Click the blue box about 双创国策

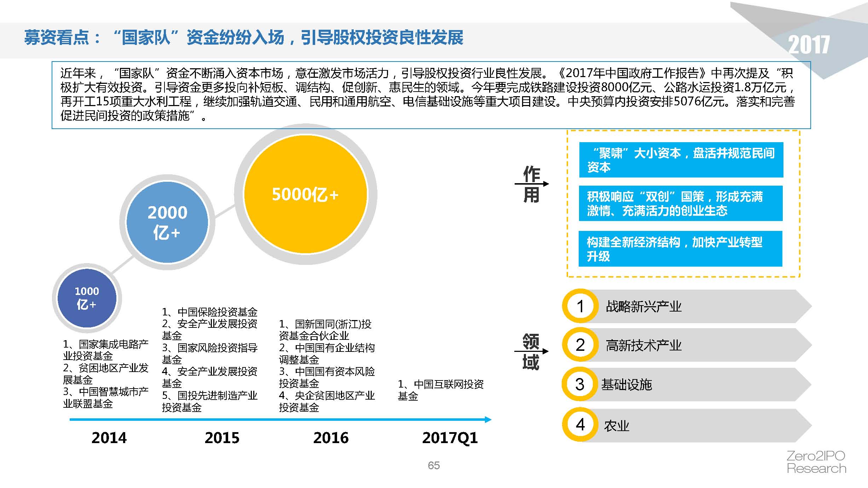(681, 203)
